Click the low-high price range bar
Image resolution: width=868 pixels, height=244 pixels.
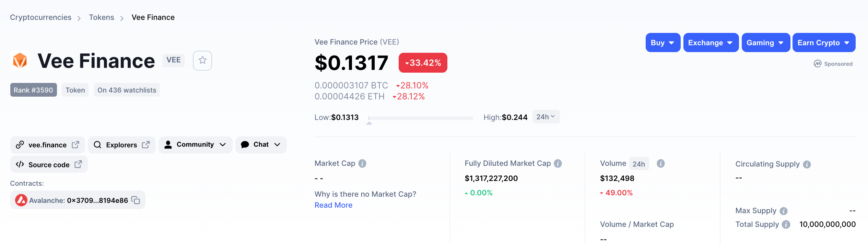(x=421, y=118)
